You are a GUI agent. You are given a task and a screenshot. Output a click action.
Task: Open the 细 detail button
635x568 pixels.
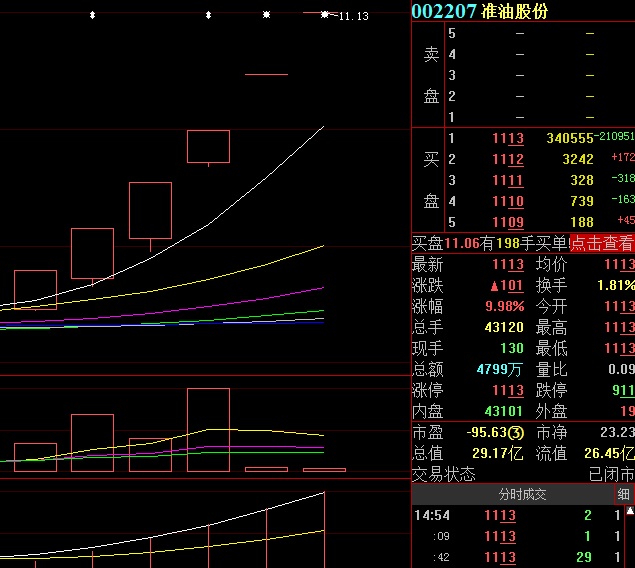(x=623, y=495)
